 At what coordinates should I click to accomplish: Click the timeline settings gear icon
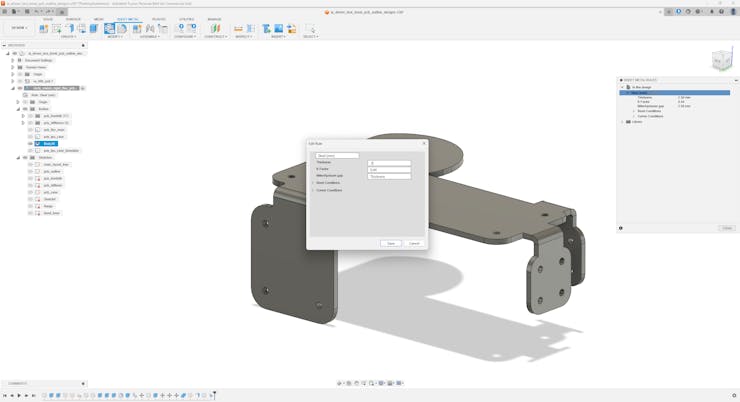(735, 396)
